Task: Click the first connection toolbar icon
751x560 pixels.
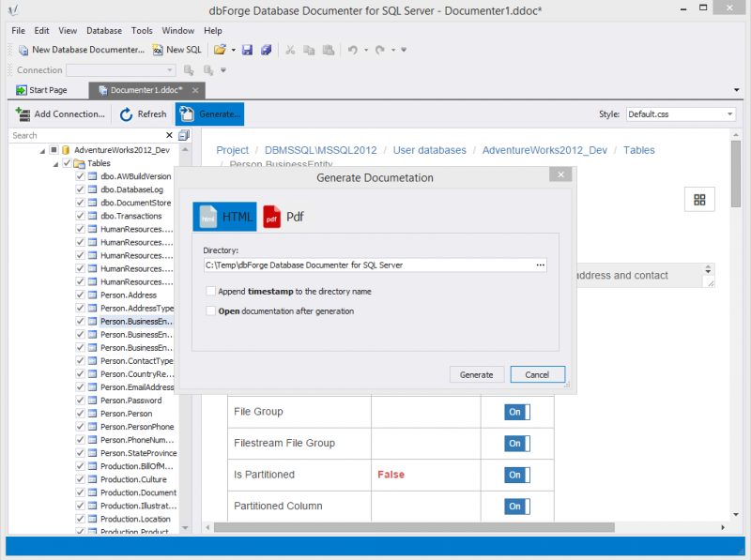Action: [x=190, y=70]
